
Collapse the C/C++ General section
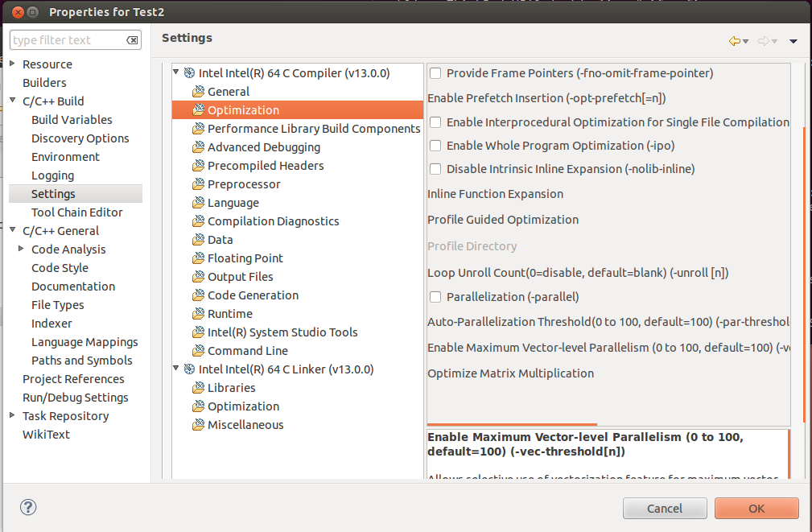click(x=12, y=229)
